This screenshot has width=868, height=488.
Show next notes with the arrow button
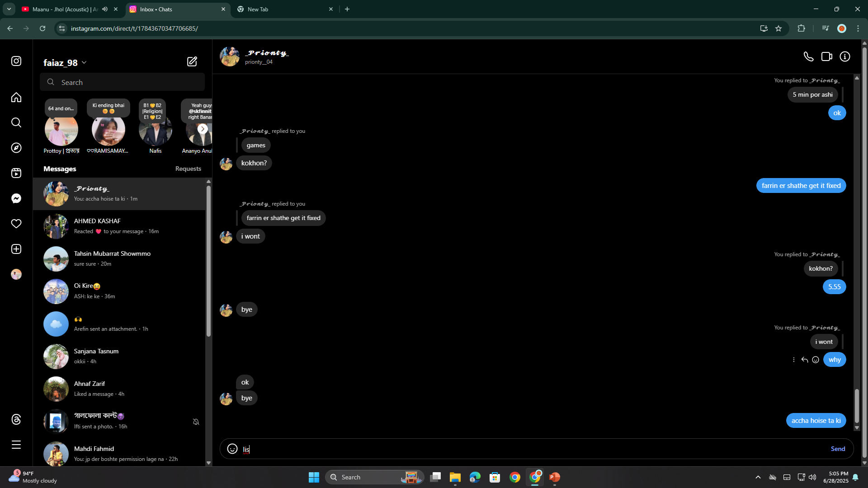[203, 129]
